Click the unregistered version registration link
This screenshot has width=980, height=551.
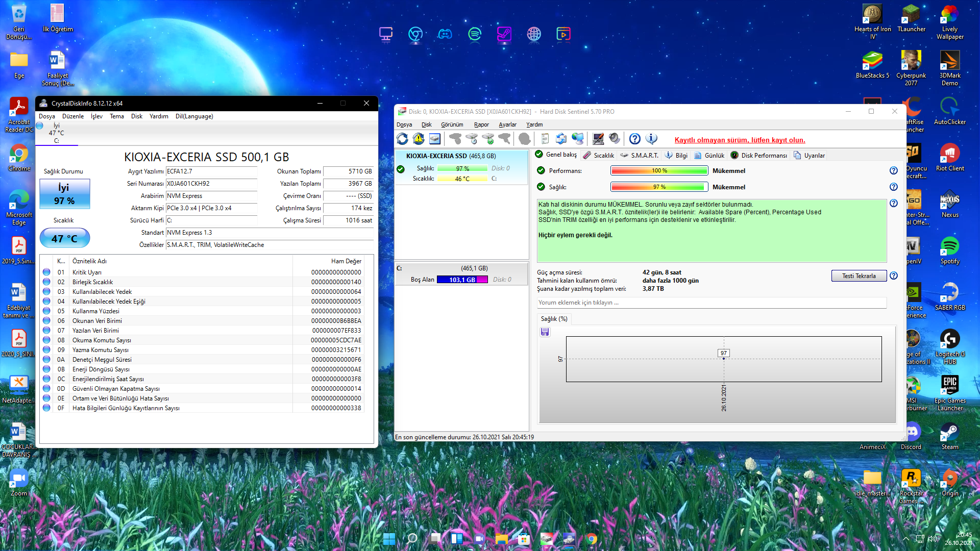coord(740,140)
